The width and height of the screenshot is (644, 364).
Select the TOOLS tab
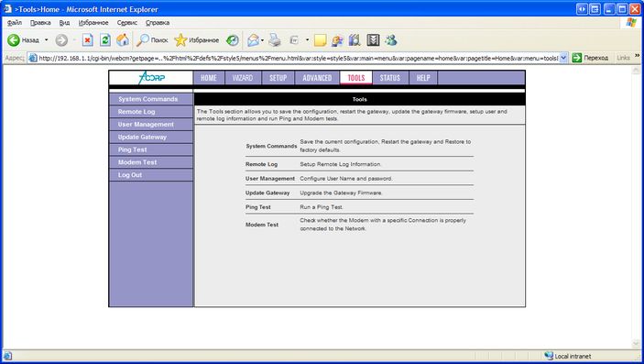pyautogui.click(x=356, y=78)
